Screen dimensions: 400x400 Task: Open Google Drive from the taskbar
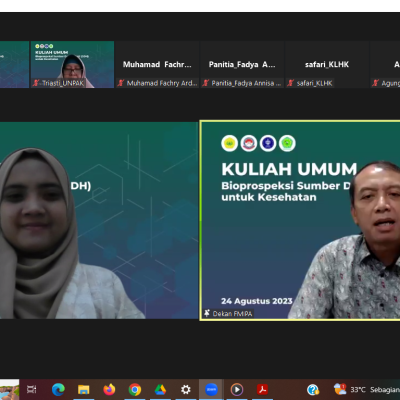[x=160, y=389]
